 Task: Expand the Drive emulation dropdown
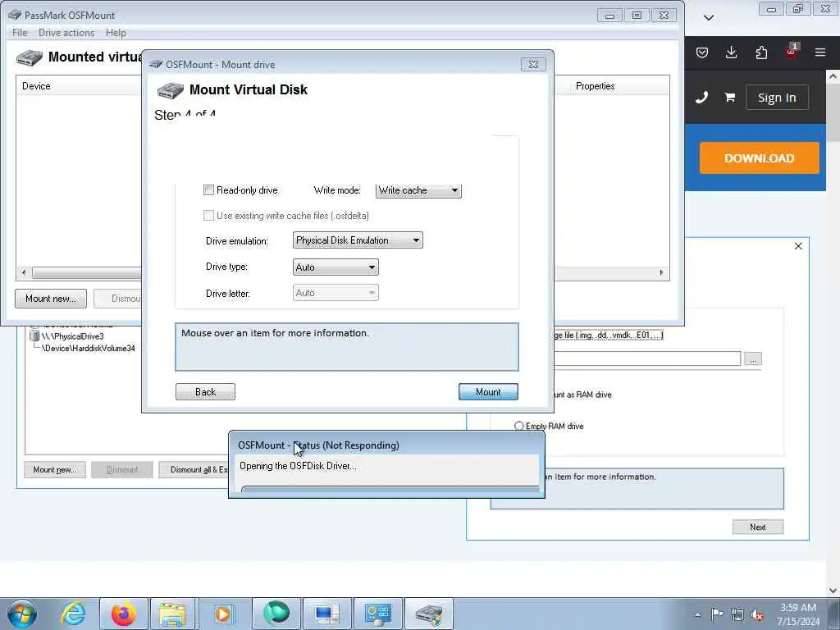[358, 240]
